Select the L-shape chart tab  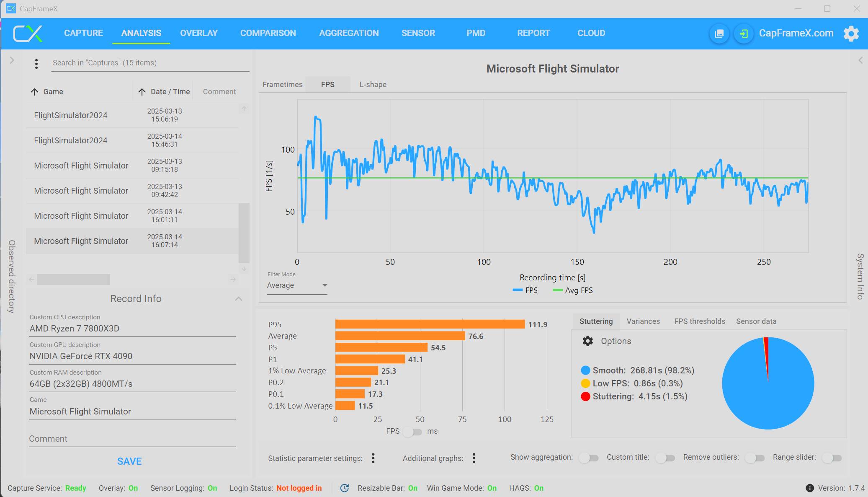(373, 85)
